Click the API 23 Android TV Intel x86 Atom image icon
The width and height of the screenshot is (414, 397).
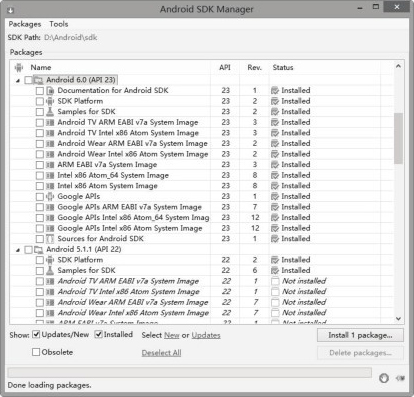(50, 133)
